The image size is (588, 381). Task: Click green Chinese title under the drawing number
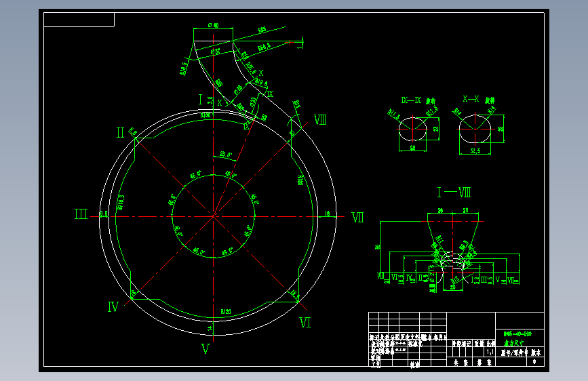click(514, 343)
